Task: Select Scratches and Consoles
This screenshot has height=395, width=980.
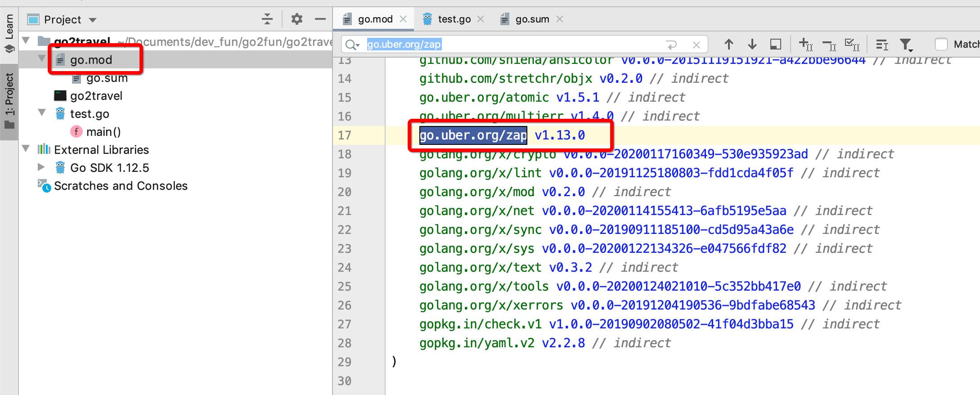Action: pos(121,186)
